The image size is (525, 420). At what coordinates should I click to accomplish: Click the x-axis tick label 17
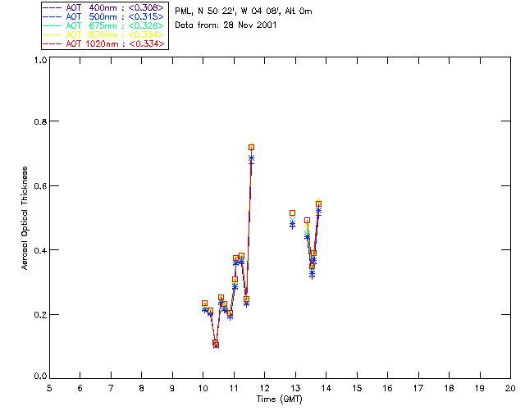[418, 388]
